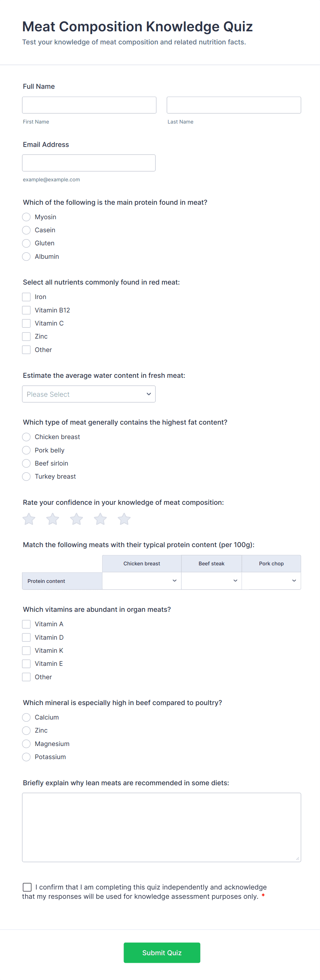Check the Vitamin B12 checkbox
320x980 pixels.
pyautogui.click(x=26, y=310)
